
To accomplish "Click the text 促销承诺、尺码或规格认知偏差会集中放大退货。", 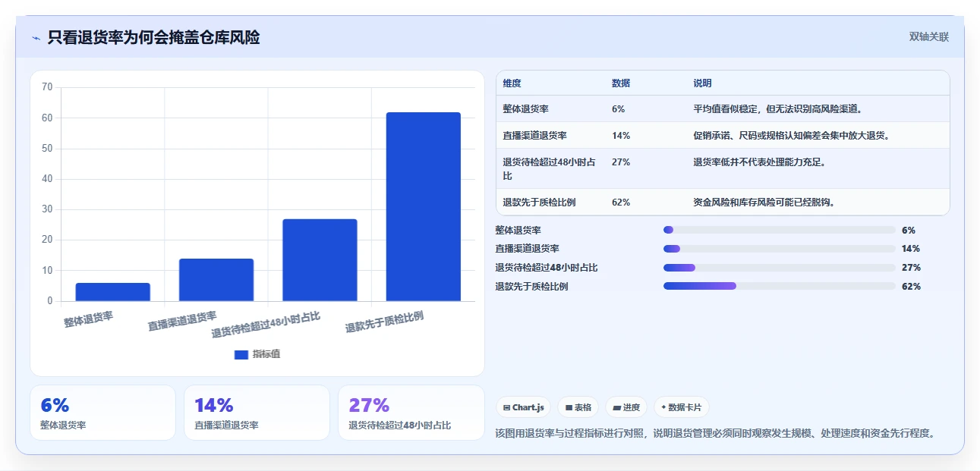I will coord(792,136).
